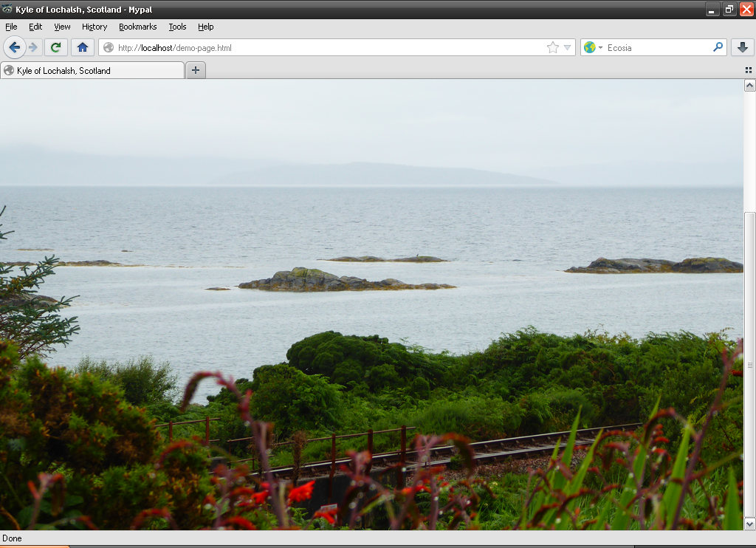Image resolution: width=756 pixels, height=548 pixels.
Task: Bookmark this page with the star
Action: click(x=552, y=48)
